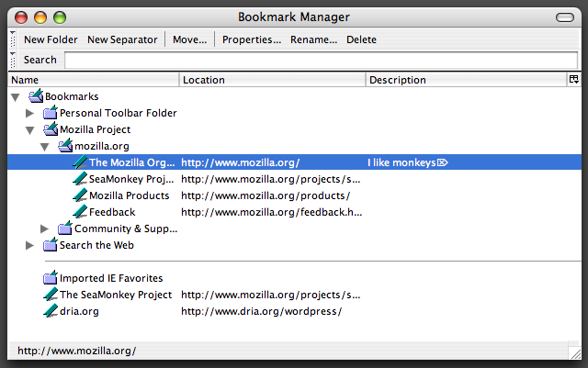Expand the Community & Supp folder
Viewport: 588px width, 368px height.
pyautogui.click(x=44, y=229)
